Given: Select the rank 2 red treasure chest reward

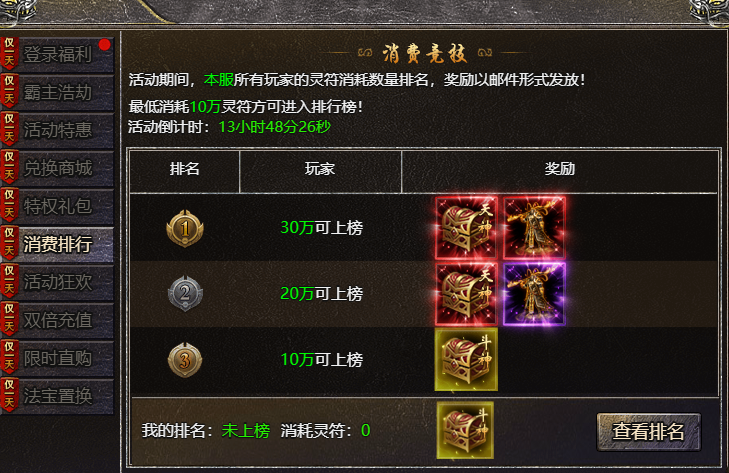Looking at the screenshot, I should [x=466, y=294].
